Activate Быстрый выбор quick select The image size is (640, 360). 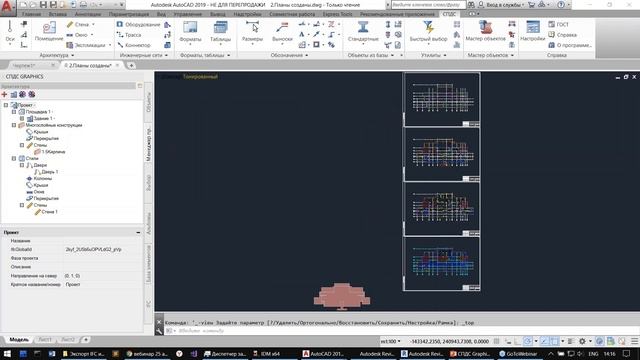(x=429, y=32)
